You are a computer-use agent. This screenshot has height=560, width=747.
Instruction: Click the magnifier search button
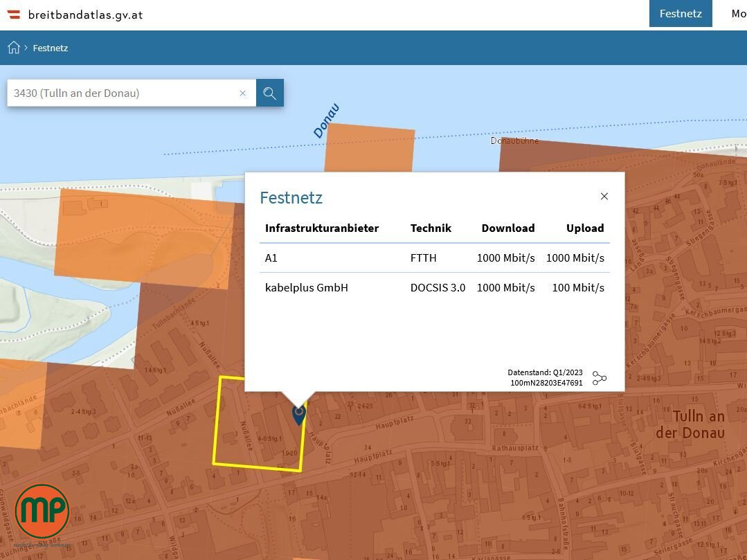[x=269, y=93]
